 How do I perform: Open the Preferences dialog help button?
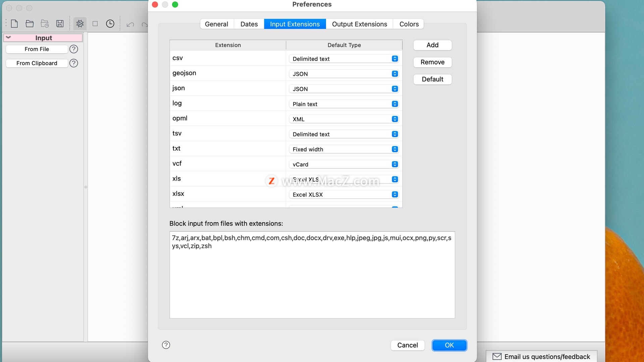click(166, 345)
